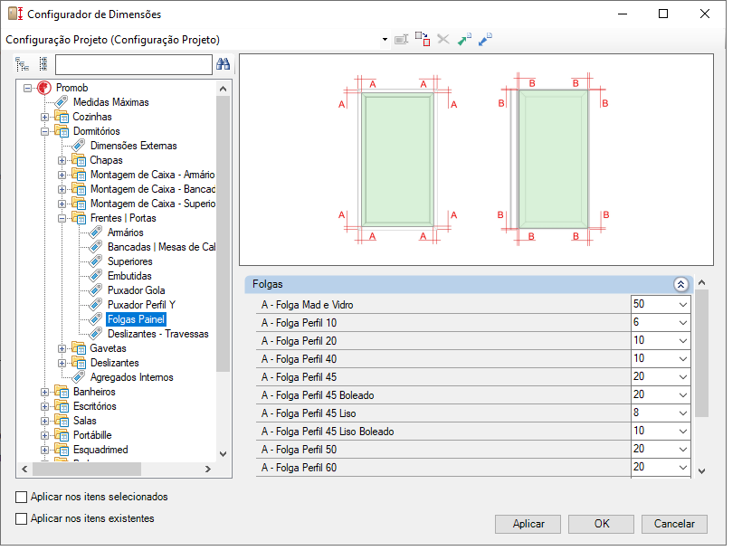This screenshot has width=742, height=560.
Task: Click the Cancelar button
Action: 674,524
